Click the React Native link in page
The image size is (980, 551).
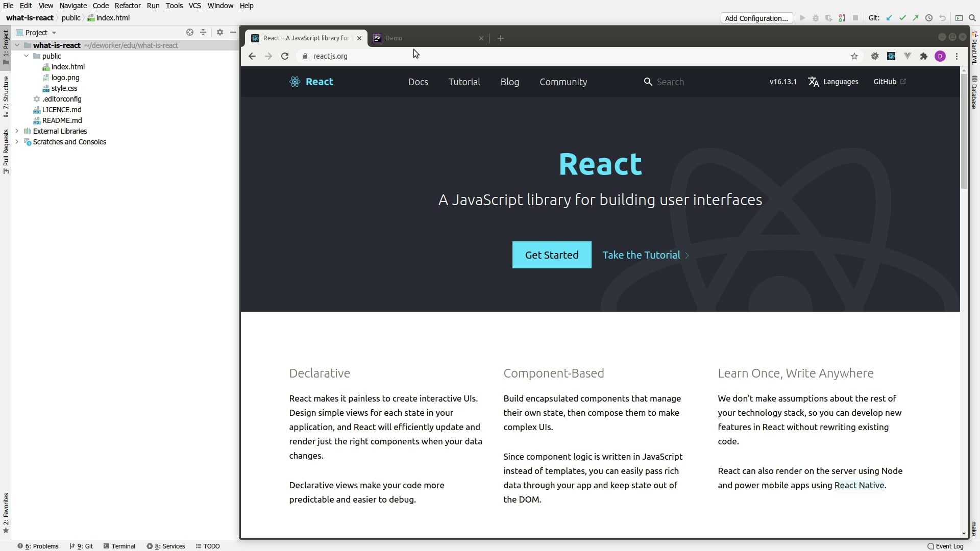click(859, 485)
